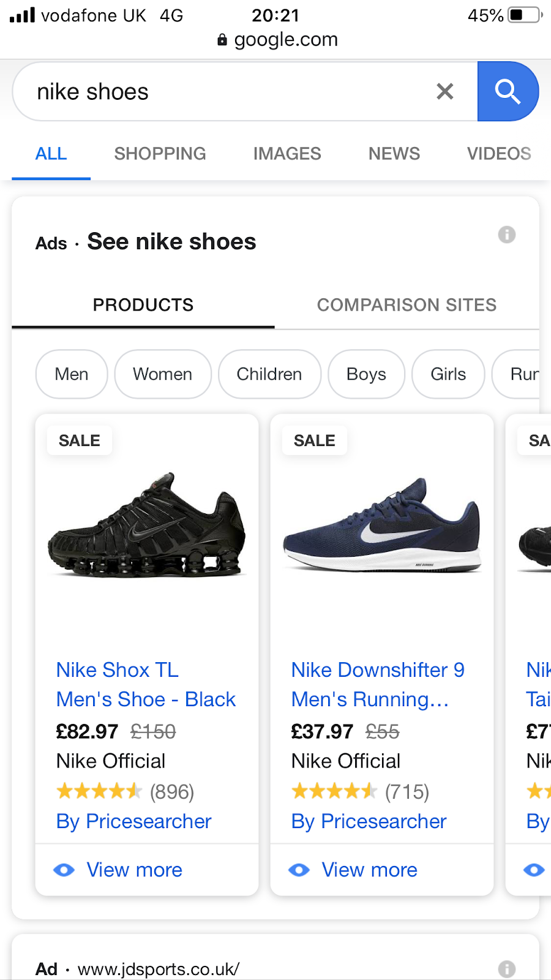Click the blue search magnifier button
Viewport: 551px width, 980px height.
point(508,92)
